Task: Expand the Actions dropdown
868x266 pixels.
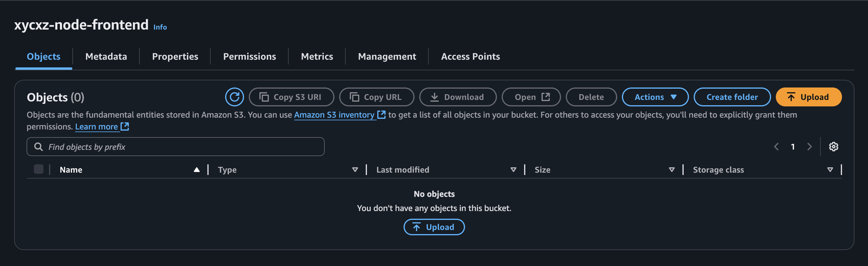Action: click(655, 97)
